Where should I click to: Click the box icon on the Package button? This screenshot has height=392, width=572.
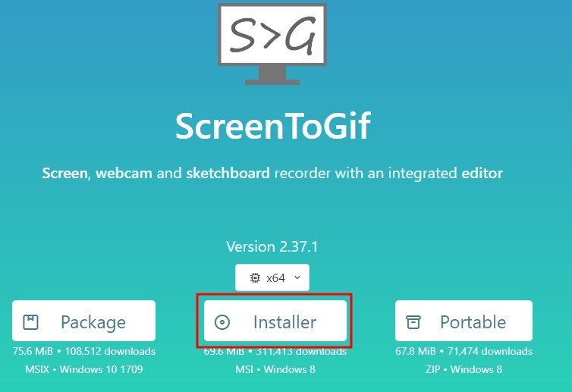[x=30, y=322]
